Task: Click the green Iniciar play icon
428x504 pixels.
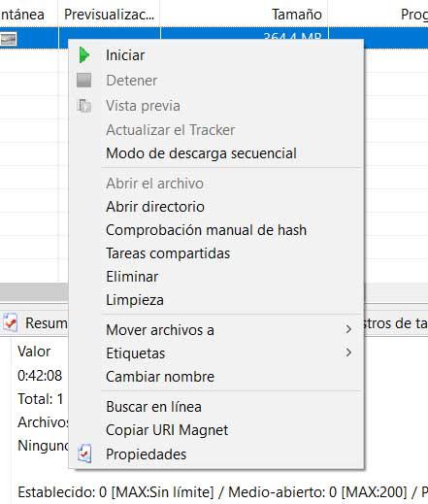Action: pyautogui.click(x=84, y=55)
